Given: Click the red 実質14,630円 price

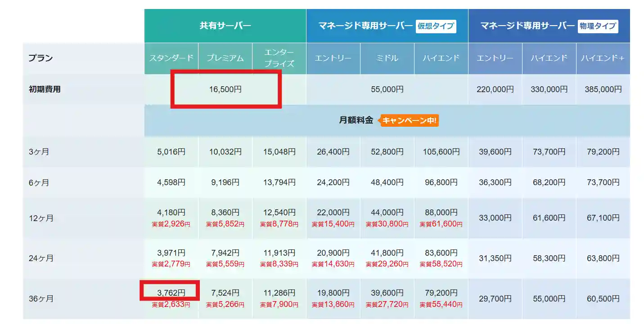Looking at the screenshot, I should pyautogui.click(x=333, y=264).
